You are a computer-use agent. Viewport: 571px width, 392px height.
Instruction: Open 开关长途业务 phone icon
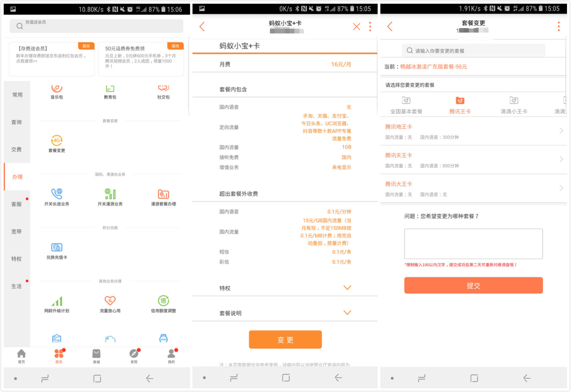(57, 194)
